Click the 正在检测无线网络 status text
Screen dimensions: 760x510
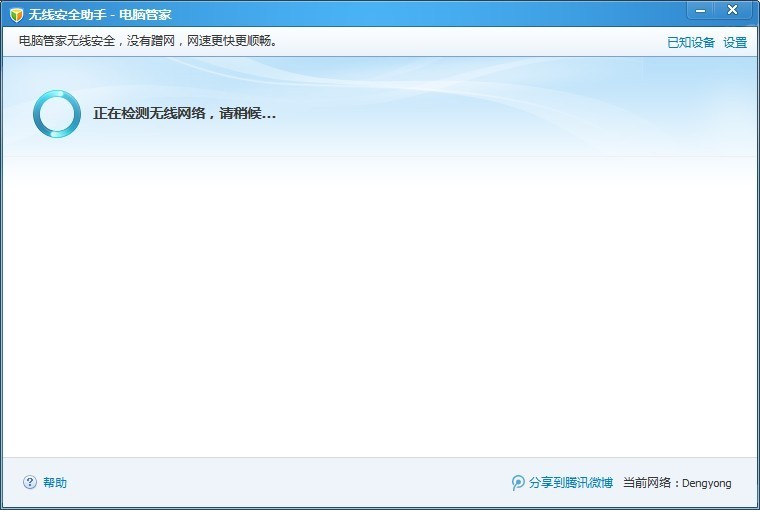(184, 113)
